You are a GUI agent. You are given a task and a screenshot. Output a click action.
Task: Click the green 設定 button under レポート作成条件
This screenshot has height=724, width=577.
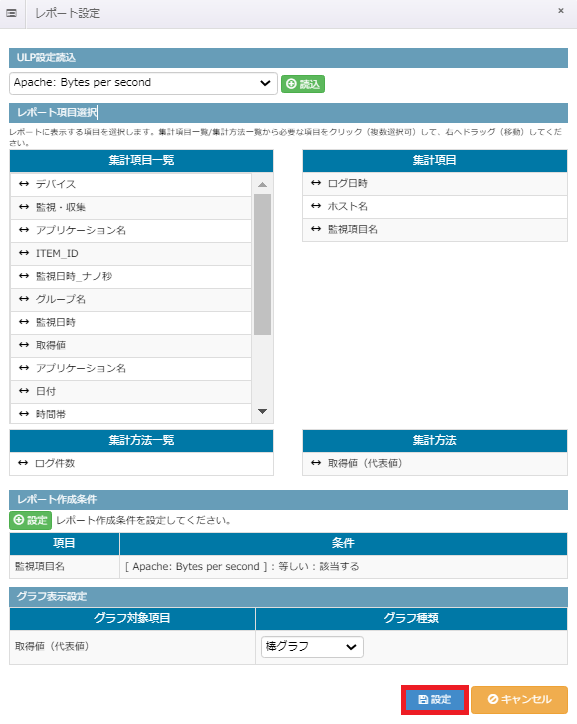(30, 520)
